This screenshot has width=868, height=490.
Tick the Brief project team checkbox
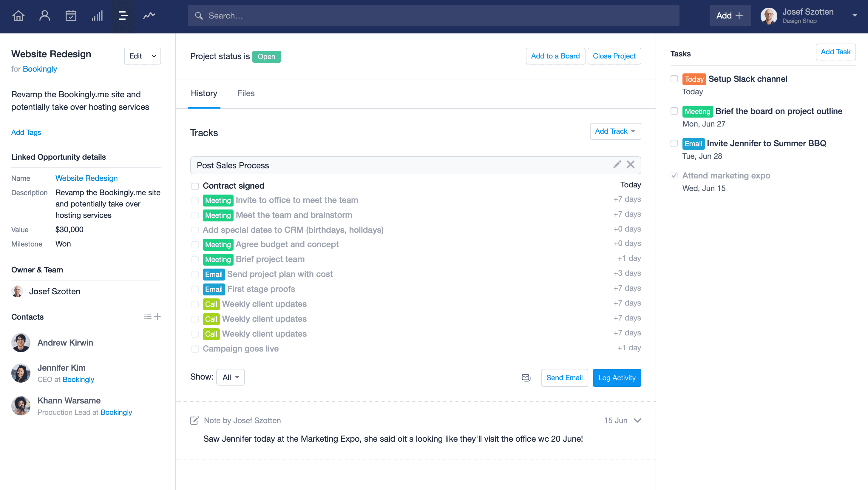[x=195, y=260]
